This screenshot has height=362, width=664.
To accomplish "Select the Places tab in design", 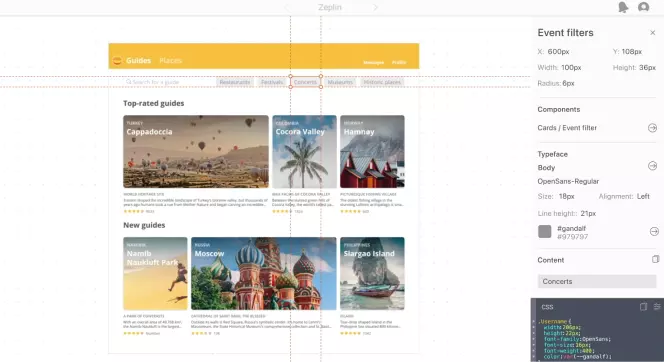I will tap(170, 61).
